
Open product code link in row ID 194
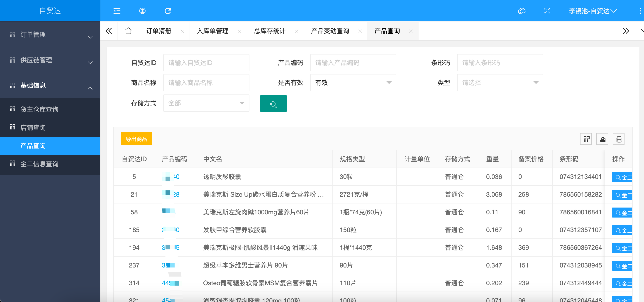pos(171,248)
